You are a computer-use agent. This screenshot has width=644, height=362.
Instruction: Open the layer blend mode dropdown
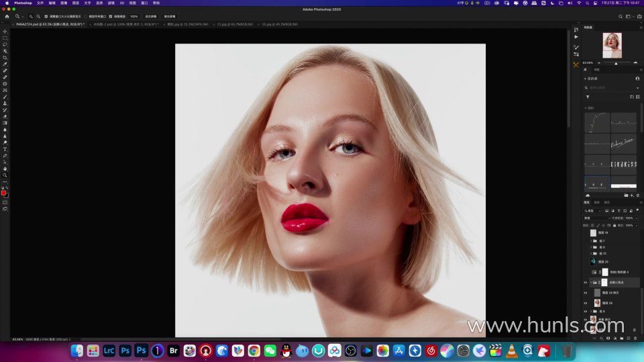595,218
